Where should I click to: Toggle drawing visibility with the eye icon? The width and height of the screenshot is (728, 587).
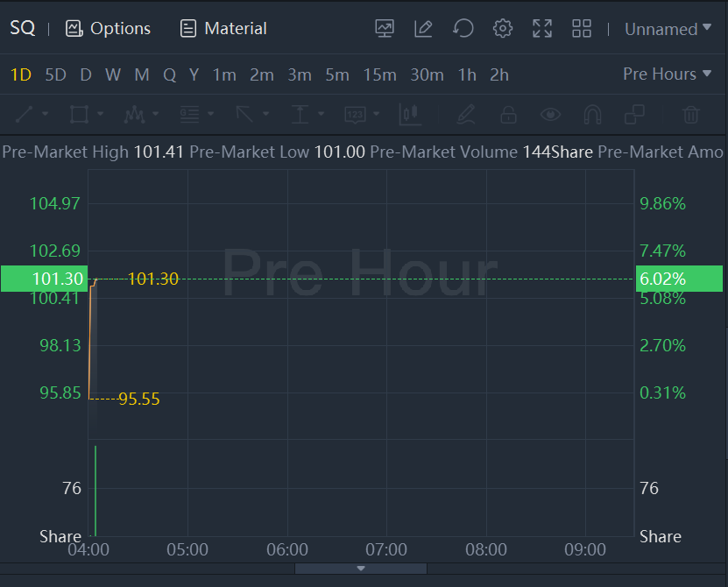[550, 114]
